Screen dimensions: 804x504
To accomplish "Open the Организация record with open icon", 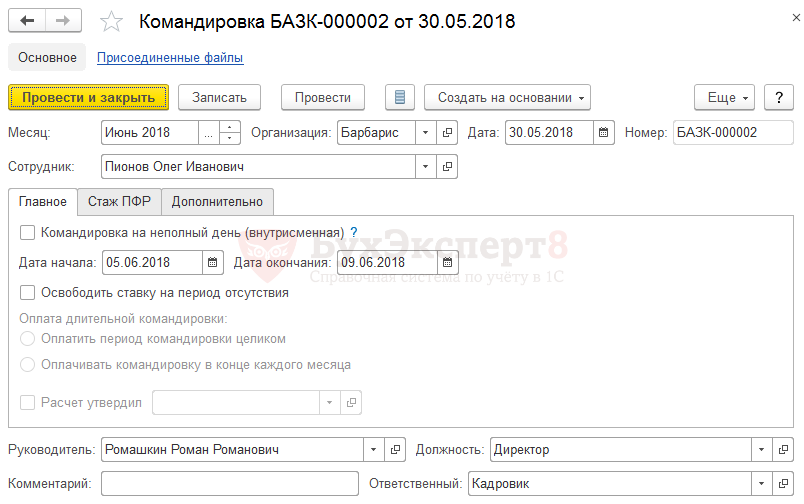I will point(447,132).
